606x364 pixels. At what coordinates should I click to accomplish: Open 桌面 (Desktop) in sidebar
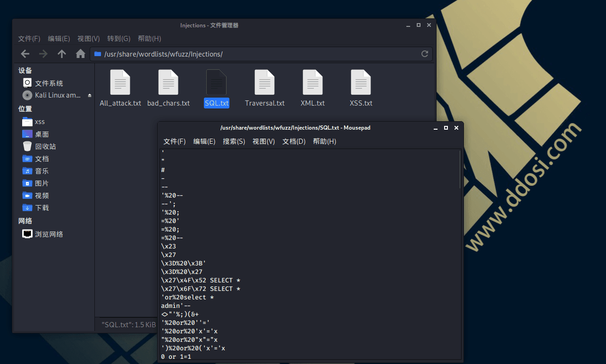tap(36, 134)
